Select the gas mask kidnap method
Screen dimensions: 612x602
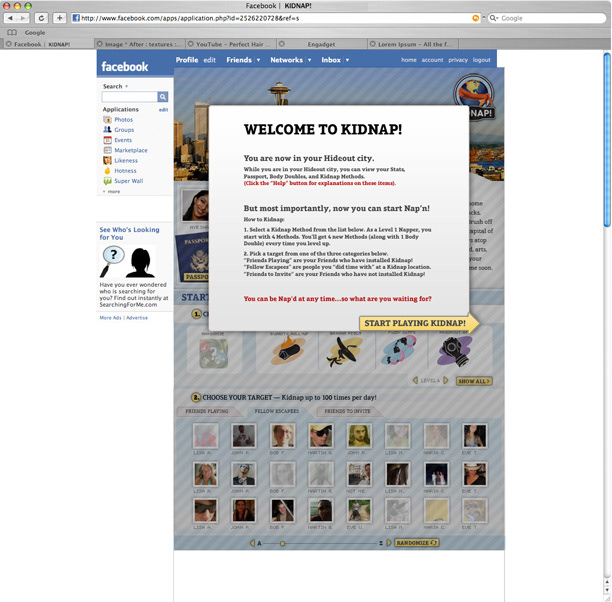pyautogui.click(x=455, y=351)
